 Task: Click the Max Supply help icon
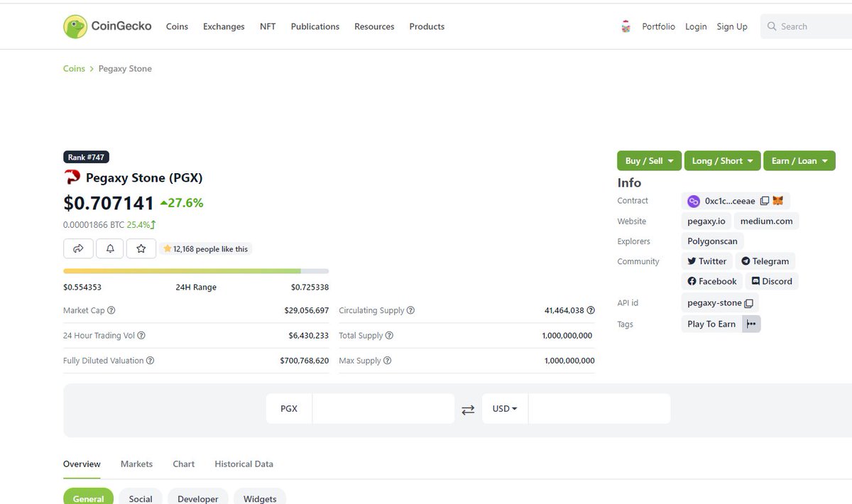pyautogui.click(x=387, y=361)
